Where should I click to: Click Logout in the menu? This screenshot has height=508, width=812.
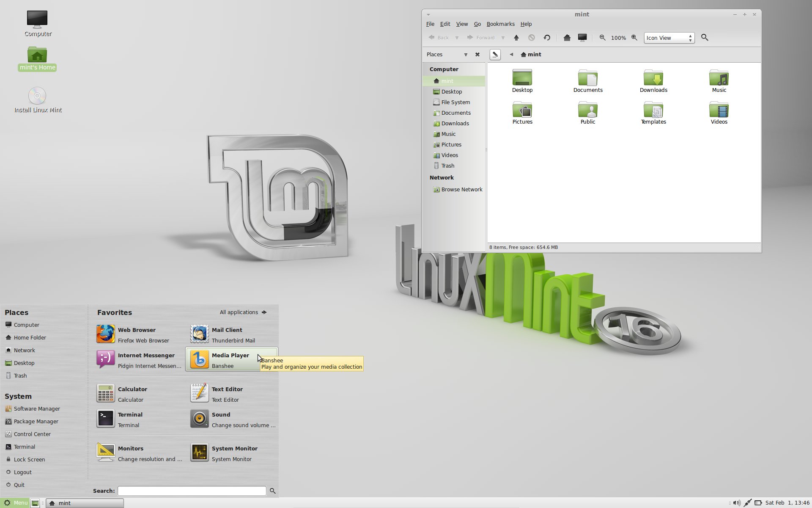19,472
